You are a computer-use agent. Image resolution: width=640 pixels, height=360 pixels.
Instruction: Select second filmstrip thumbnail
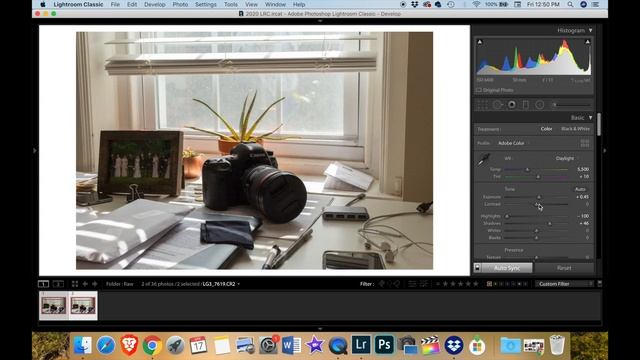pyautogui.click(x=83, y=305)
